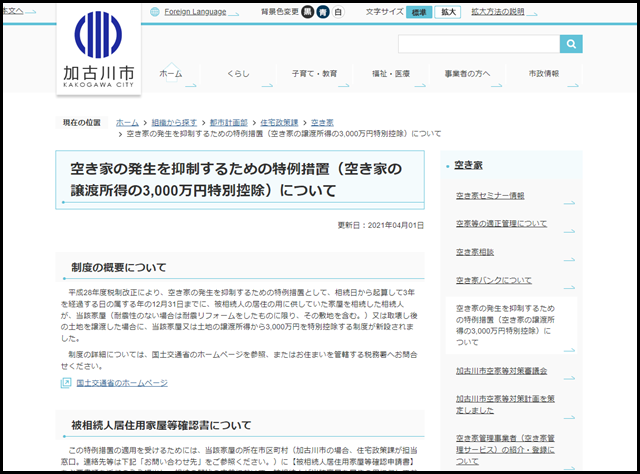Click the 住宅政策課 breadcrumb link

279,122
